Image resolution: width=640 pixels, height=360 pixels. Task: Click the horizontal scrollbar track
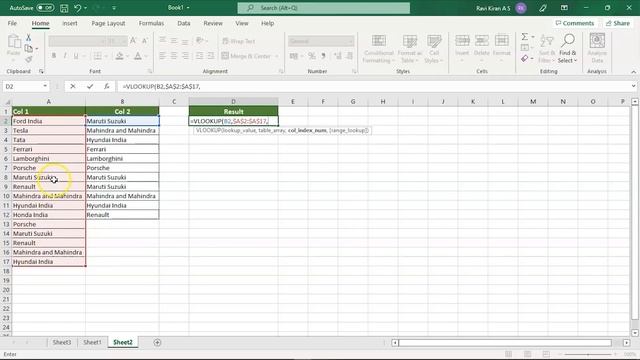click(505, 342)
